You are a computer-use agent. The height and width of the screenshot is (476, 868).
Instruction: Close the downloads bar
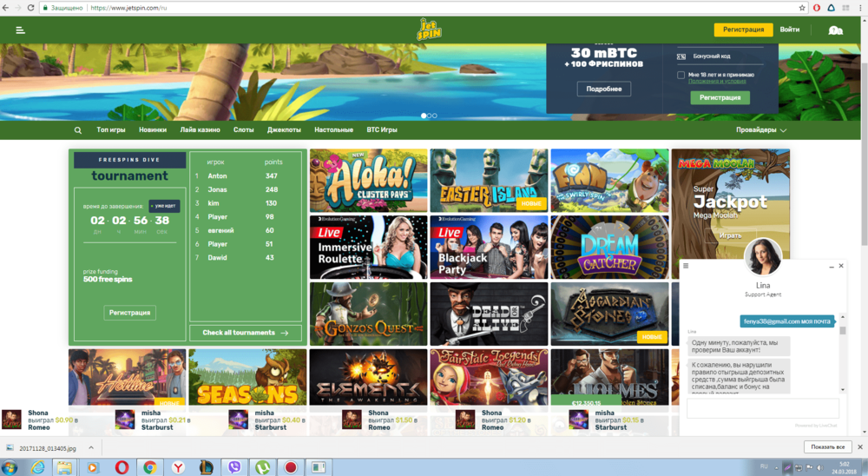click(x=859, y=446)
